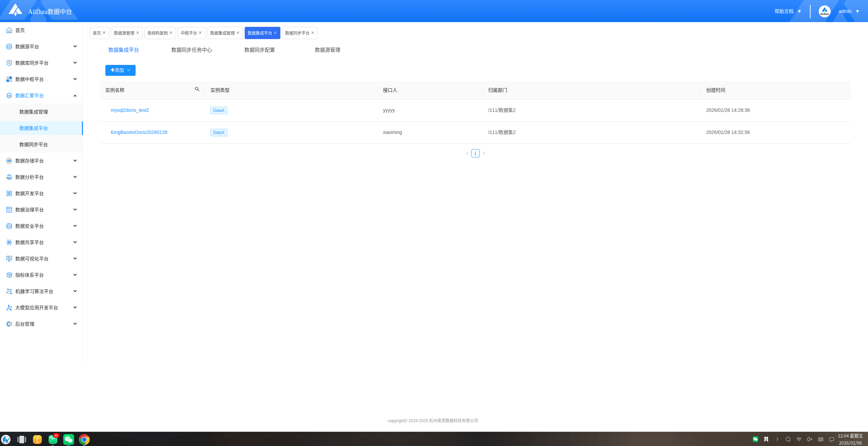868x446 pixels.
Task: Click page 1 in pagination
Action: tap(475, 153)
